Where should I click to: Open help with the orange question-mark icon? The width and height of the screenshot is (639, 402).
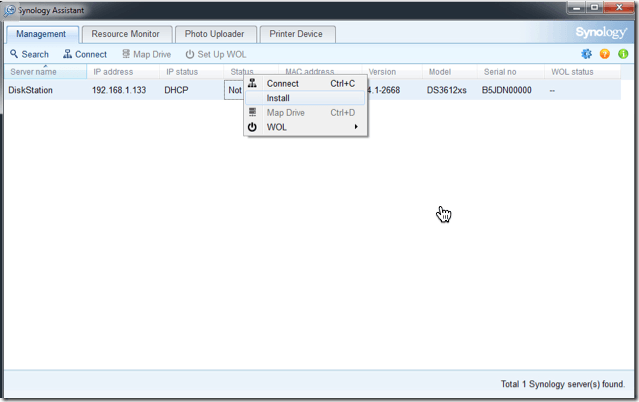(604, 54)
